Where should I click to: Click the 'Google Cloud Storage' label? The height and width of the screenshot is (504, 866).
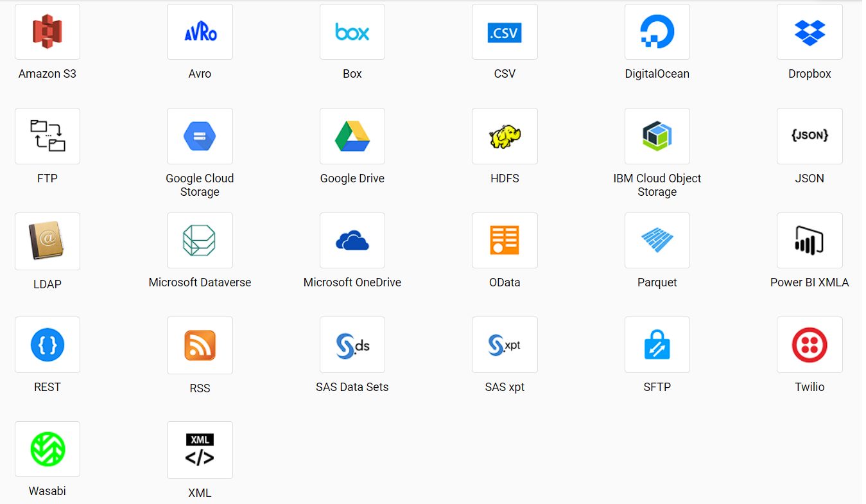point(200,185)
